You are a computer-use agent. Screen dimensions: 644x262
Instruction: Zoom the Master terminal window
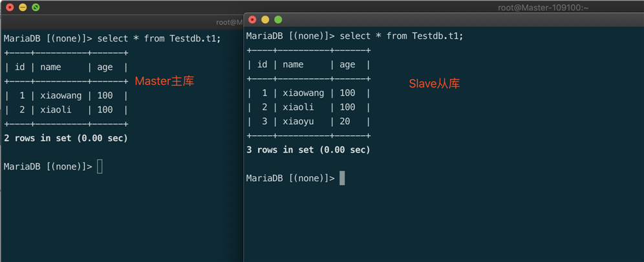[x=36, y=7]
